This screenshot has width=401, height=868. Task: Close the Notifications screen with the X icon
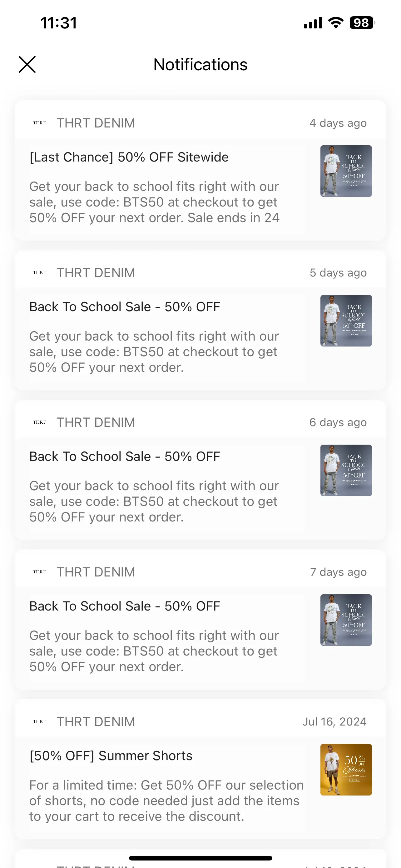(27, 64)
